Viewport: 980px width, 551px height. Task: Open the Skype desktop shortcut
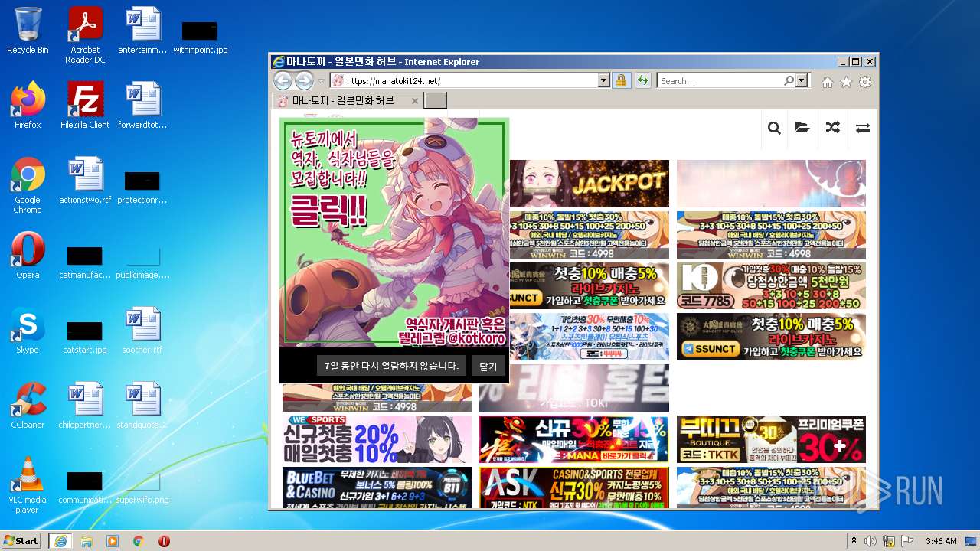click(28, 331)
